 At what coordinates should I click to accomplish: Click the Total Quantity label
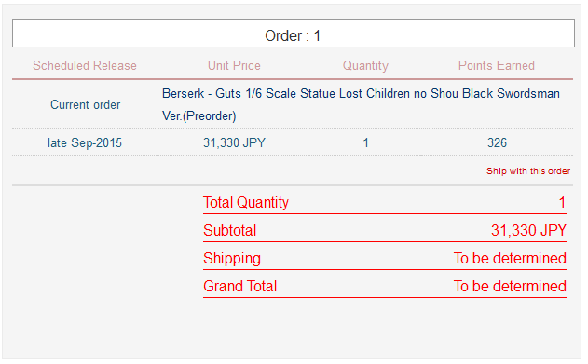(x=246, y=203)
